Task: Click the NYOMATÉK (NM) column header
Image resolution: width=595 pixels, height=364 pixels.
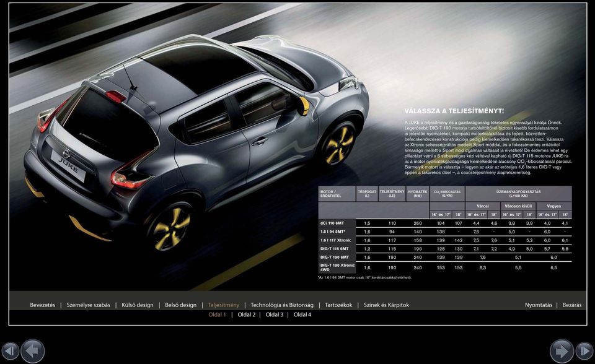Action: click(417, 194)
